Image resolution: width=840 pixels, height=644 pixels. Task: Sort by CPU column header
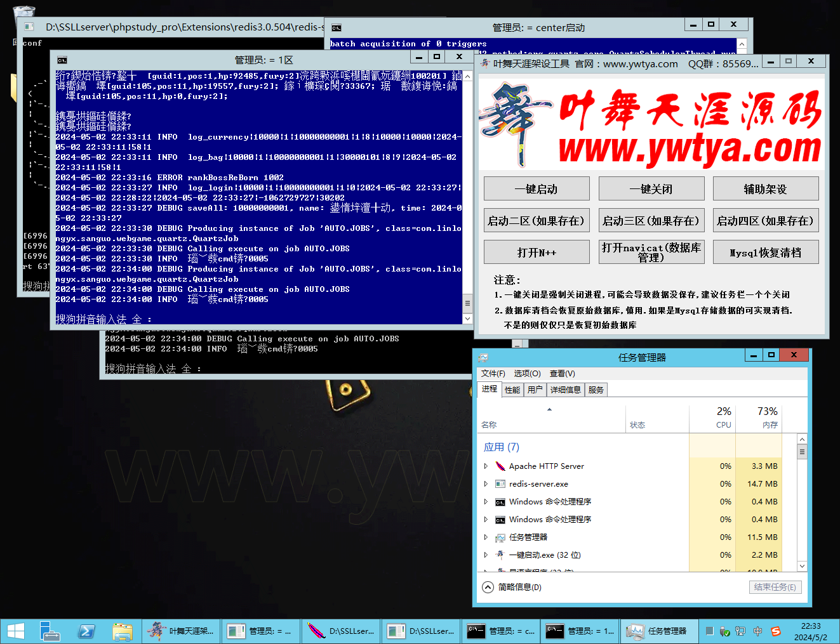click(x=712, y=418)
